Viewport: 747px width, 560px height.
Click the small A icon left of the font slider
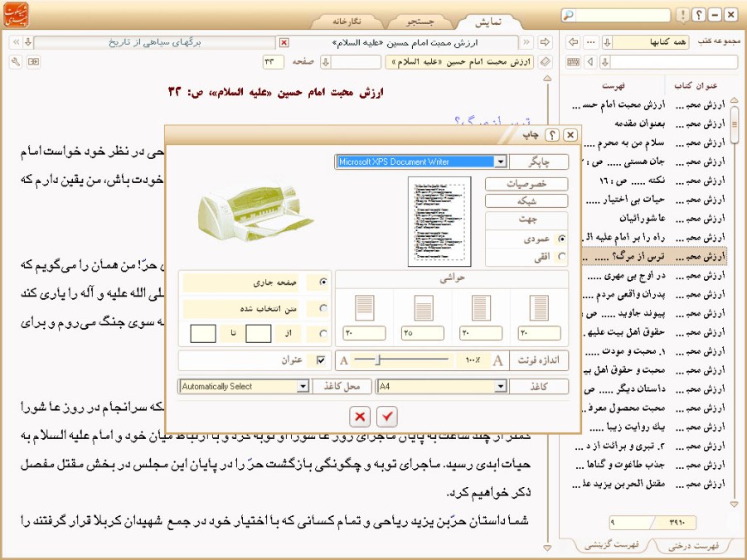[x=344, y=361]
